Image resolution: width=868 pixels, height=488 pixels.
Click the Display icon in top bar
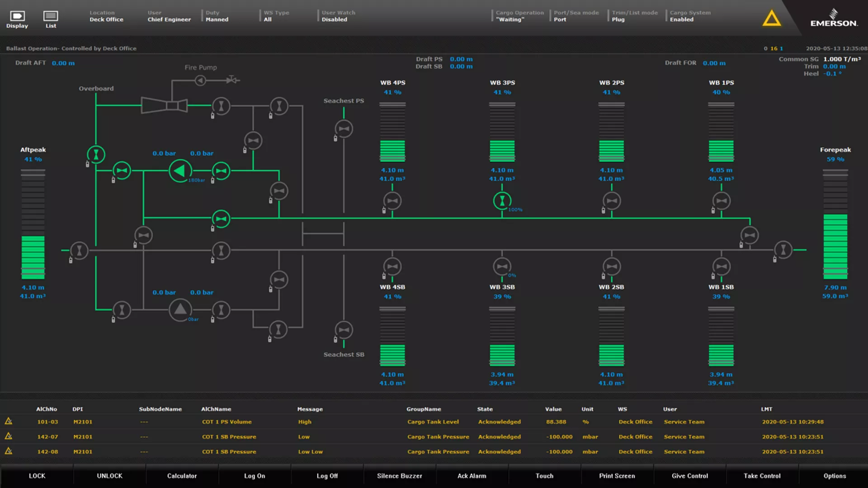[x=17, y=17]
